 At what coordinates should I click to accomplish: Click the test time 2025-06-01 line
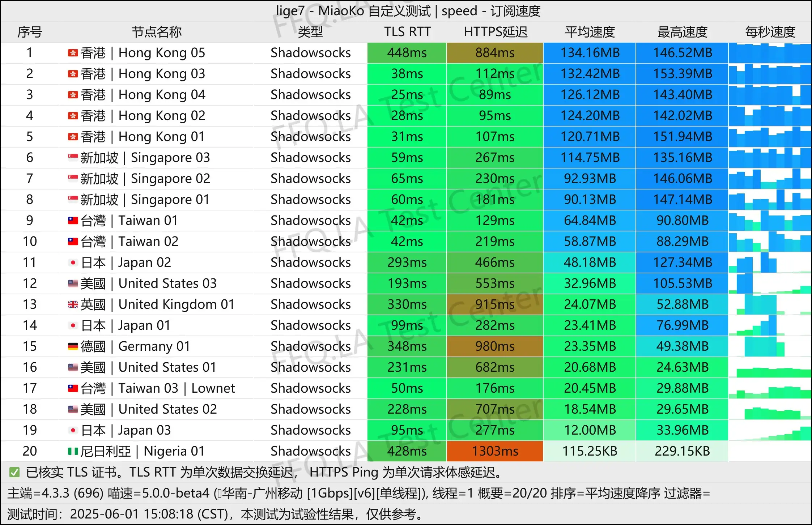(x=216, y=514)
